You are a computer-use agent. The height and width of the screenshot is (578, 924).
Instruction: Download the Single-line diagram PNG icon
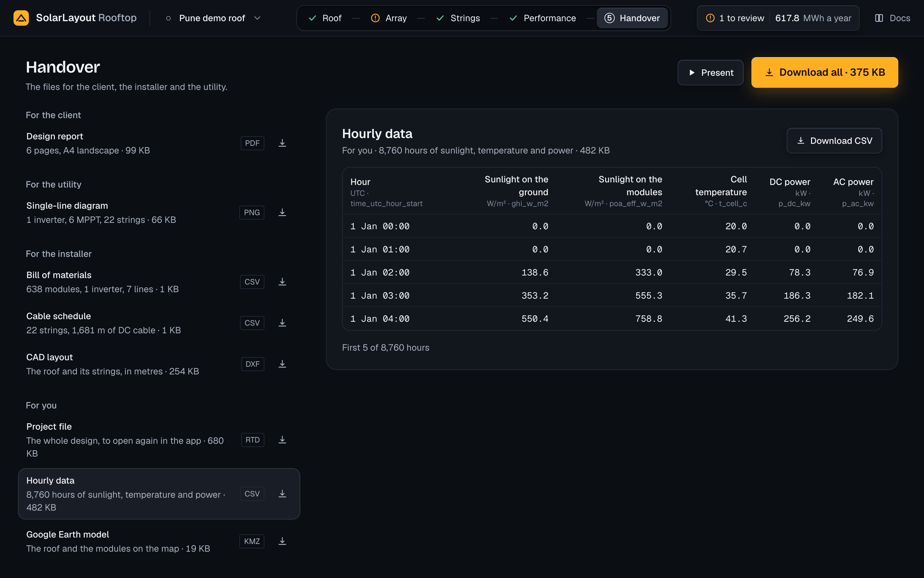click(282, 213)
